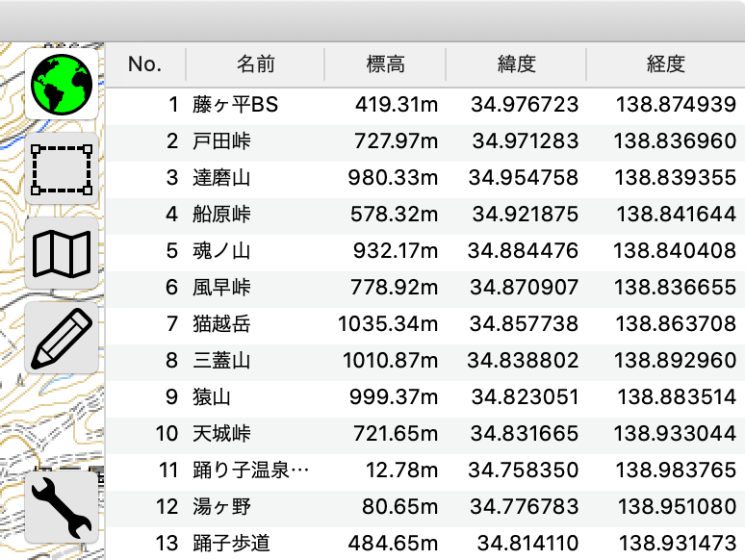Click the 経度 column header
This screenshot has height=560, width=745.
click(x=666, y=64)
